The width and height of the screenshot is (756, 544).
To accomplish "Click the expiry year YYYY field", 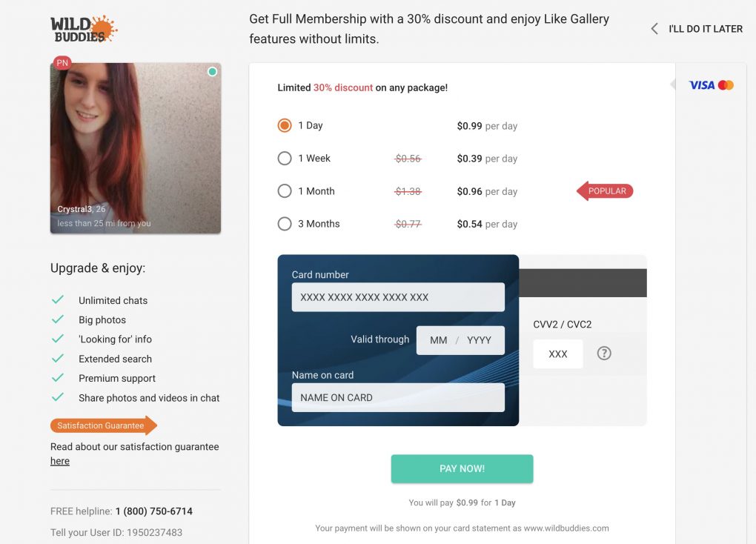I will [480, 340].
